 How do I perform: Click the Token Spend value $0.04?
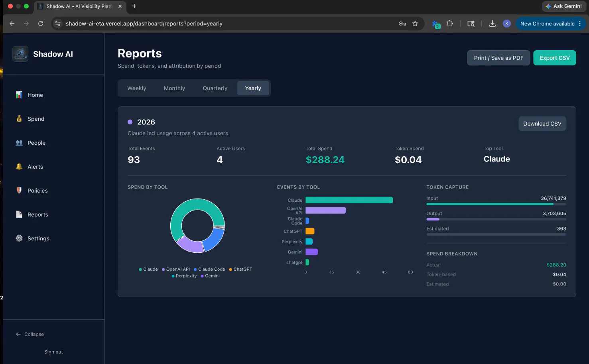pyautogui.click(x=408, y=160)
